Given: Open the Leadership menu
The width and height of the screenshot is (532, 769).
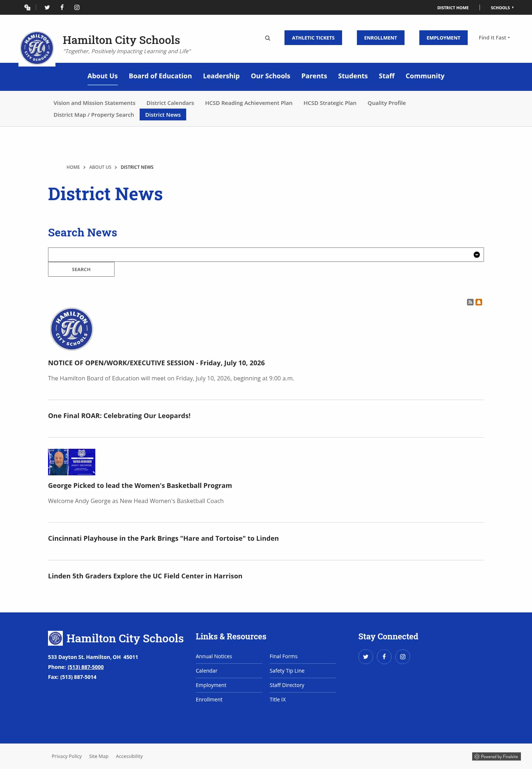Looking at the screenshot, I should 221,76.
